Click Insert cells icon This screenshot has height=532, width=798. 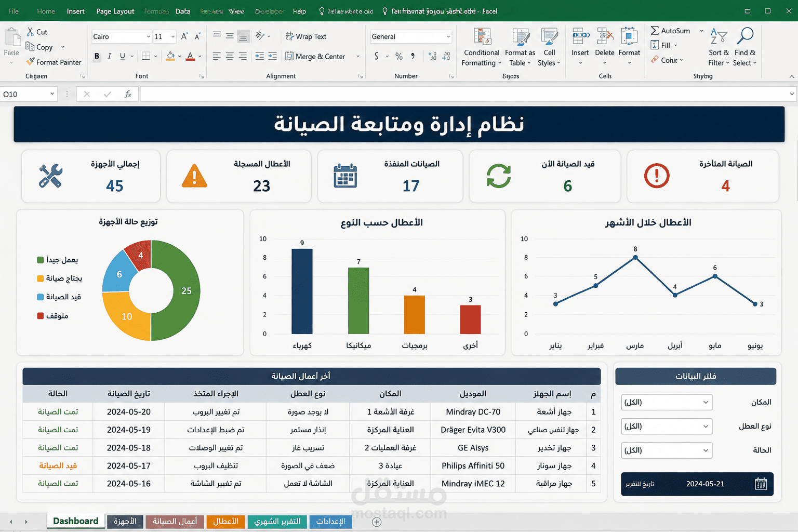coord(580,37)
